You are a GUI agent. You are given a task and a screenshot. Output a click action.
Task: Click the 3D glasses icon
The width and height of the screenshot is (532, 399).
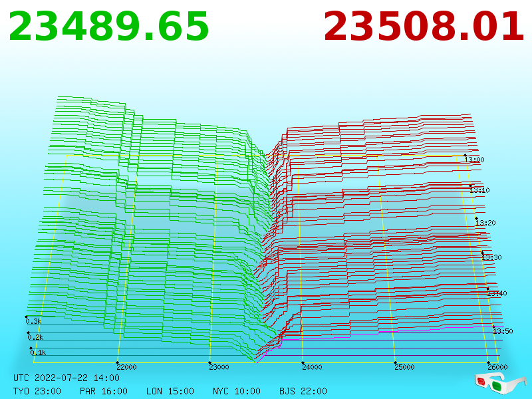click(x=501, y=383)
